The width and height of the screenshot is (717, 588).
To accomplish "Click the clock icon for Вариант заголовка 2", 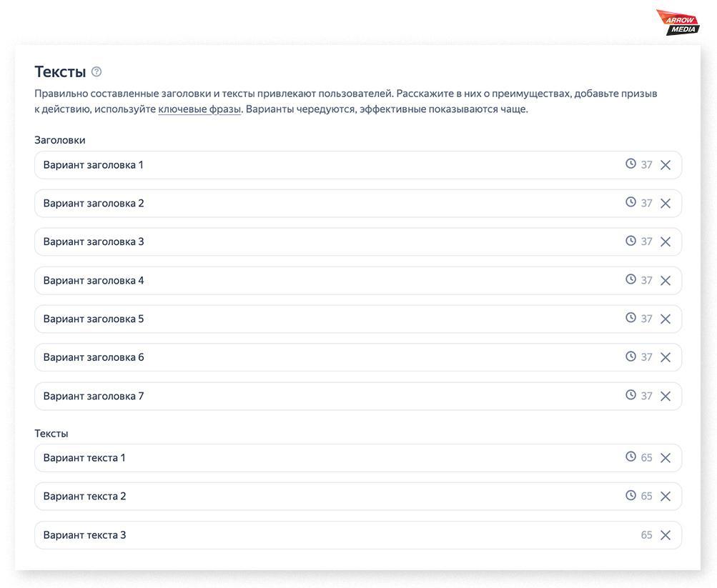I will point(631,202).
